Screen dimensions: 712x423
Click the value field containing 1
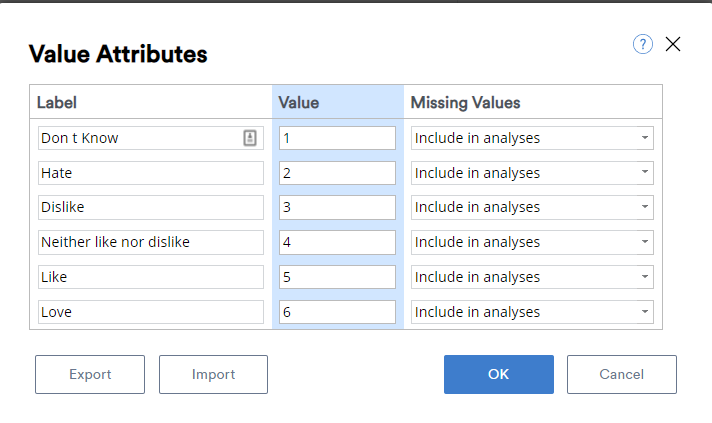click(337, 138)
